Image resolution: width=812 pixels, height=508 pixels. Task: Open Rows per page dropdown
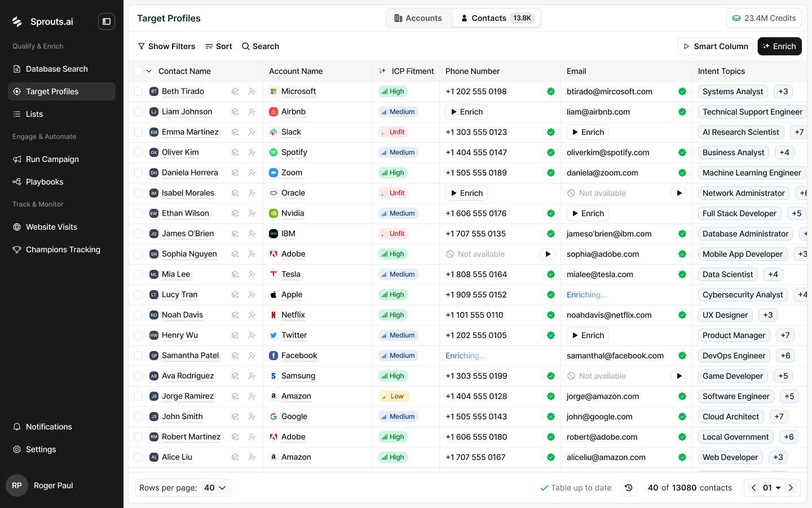click(x=215, y=488)
